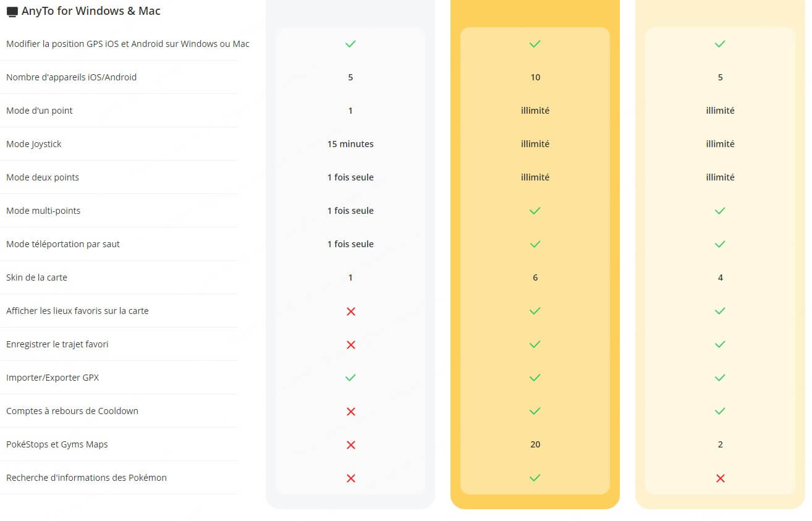This screenshot has width=812, height=521.
Task: Click the Comptes à rebours de Cooldown label
Action: 72,411
